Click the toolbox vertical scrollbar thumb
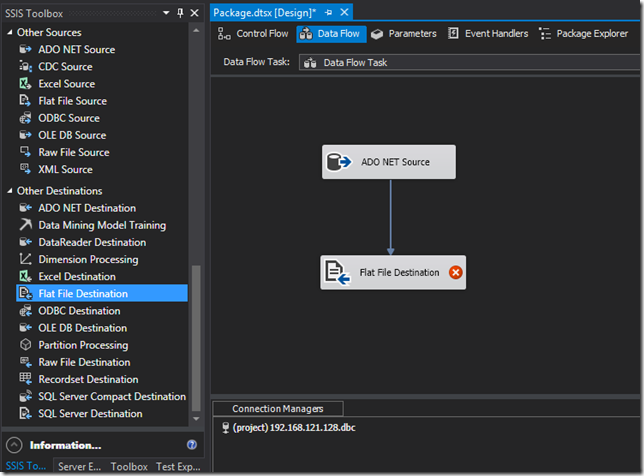644x476 pixels. pyautogui.click(x=196, y=338)
